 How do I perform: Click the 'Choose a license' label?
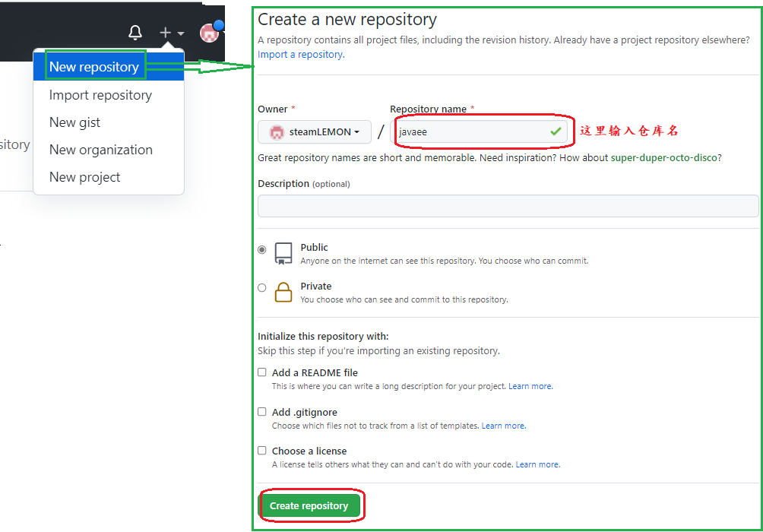(309, 451)
